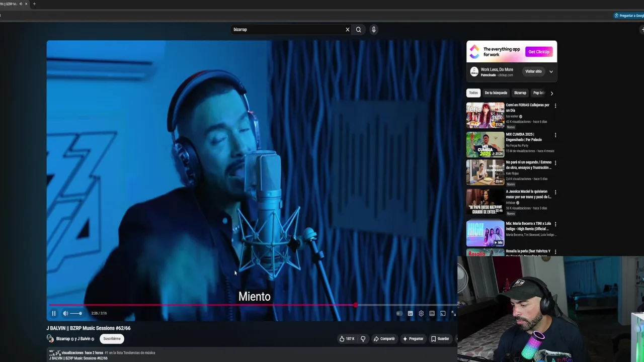This screenshot has width=644, height=362.
Task: Save the video with Guardar
Action: tap(440, 339)
